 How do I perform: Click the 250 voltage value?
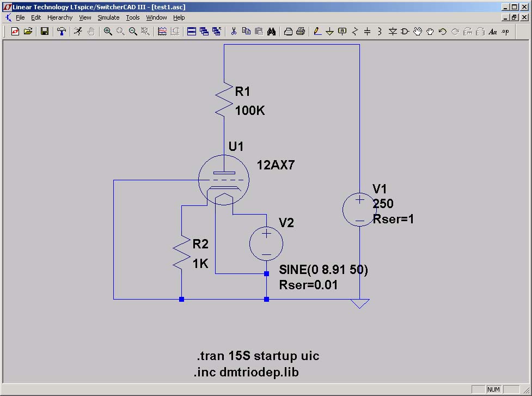click(383, 204)
